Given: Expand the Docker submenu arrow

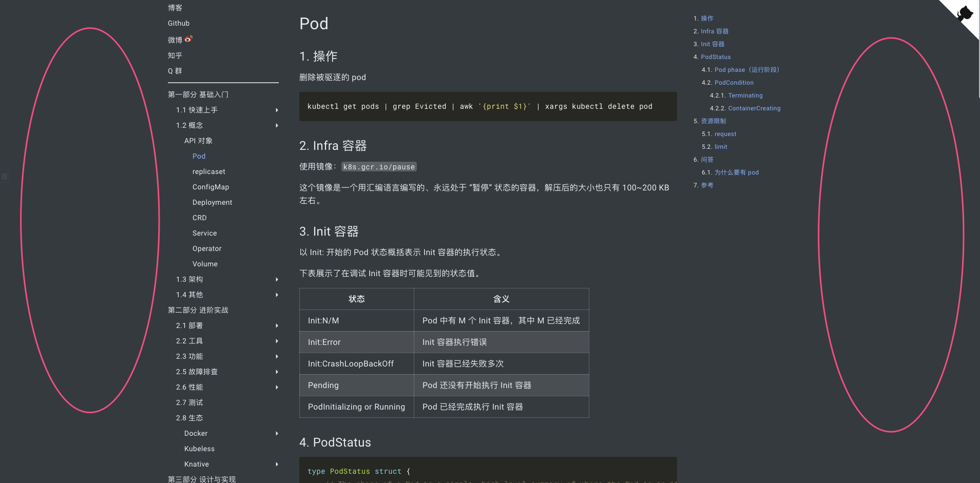Looking at the screenshot, I should pos(277,433).
